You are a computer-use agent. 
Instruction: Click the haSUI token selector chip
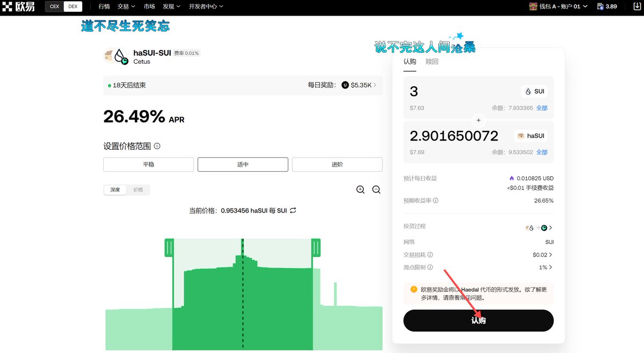tap(531, 136)
